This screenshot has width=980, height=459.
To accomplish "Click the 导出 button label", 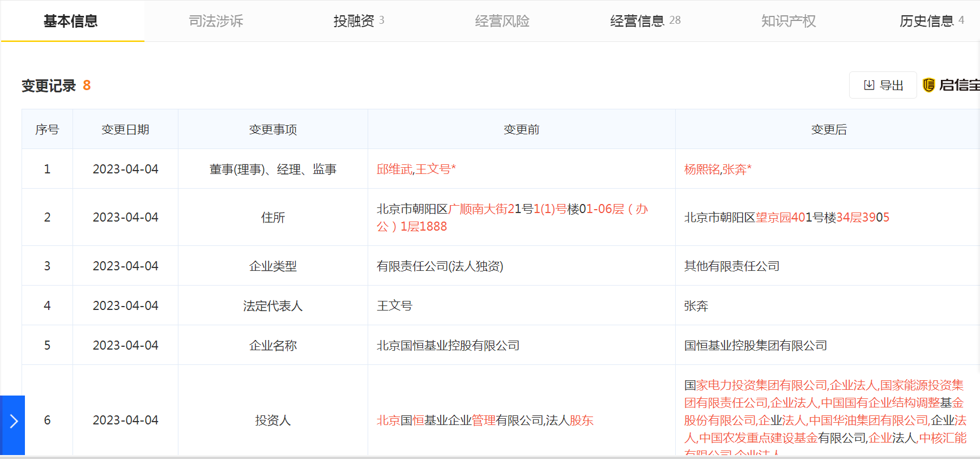I will (x=892, y=85).
